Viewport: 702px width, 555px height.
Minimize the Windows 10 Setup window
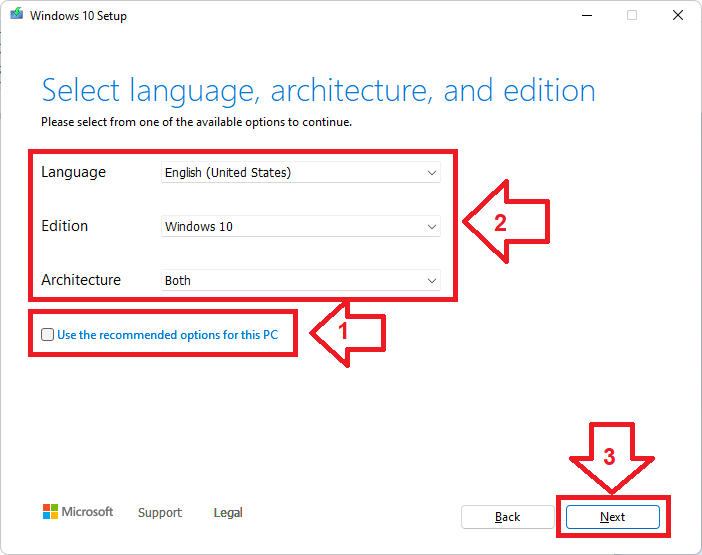pos(587,15)
